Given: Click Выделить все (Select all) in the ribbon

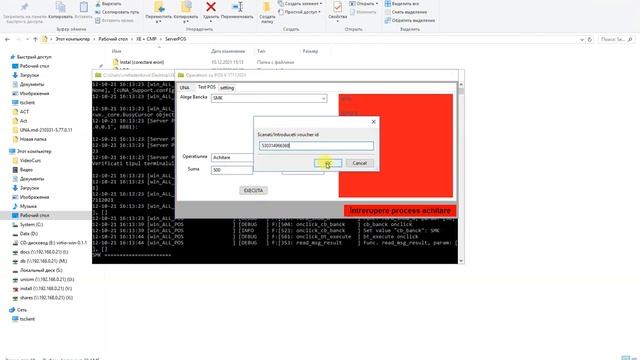Looking at the screenshot, I should pyautogui.click(x=402, y=4).
